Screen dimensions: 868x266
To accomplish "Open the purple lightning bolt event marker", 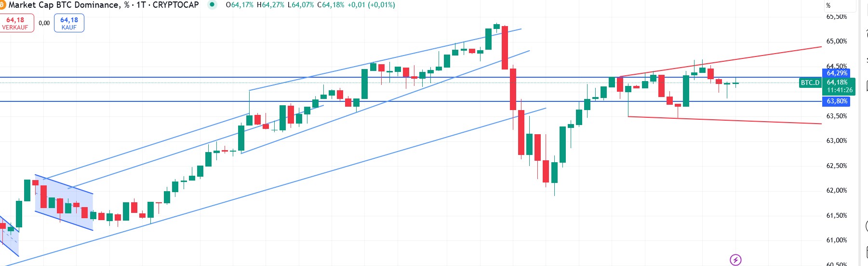I will pyautogui.click(x=735, y=260).
